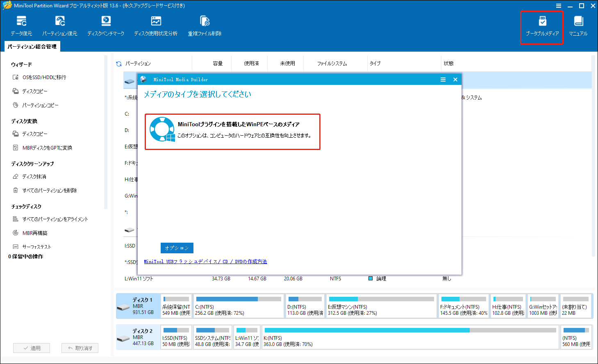This screenshot has width=598, height=364.
Task: Select H:仕事 102.8 GB partition block
Action: [x=508, y=306]
